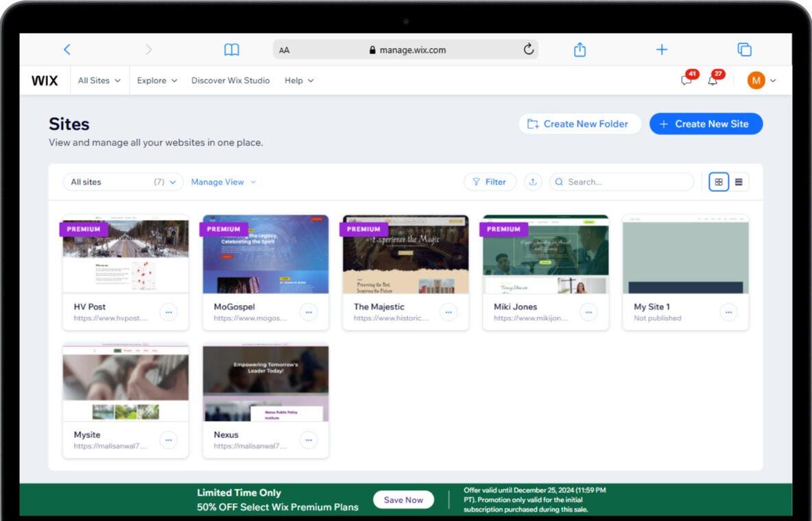Tap the AA reader text settings
Image resolution: width=812 pixels, height=521 pixels.
pos(285,50)
